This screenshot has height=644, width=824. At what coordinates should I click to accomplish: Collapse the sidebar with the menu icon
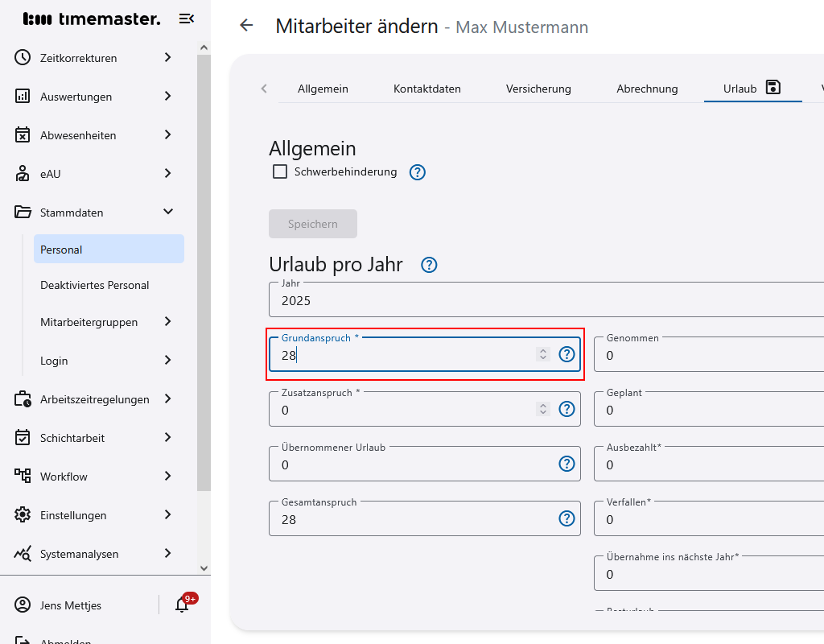pos(186,19)
